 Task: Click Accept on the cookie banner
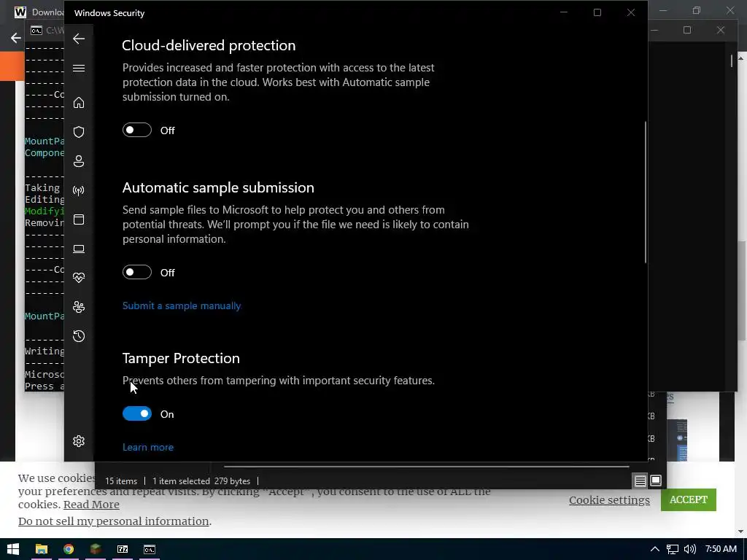pos(688,499)
